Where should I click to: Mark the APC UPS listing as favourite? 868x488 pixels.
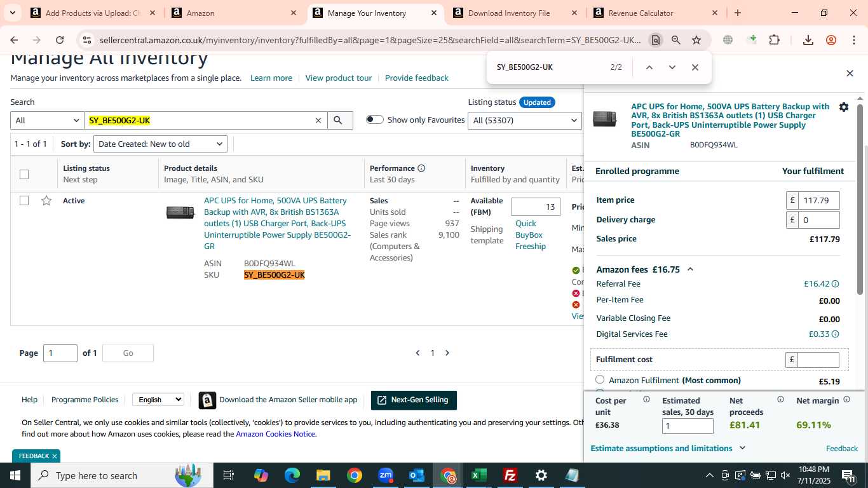point(46,201)
